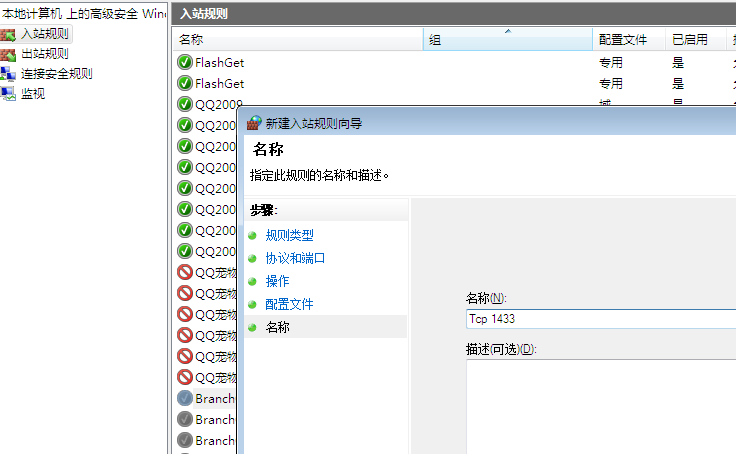Go to the 配置文件 wizard step
The width and height of the screenshot is (736, 454).
pos(289,304)
